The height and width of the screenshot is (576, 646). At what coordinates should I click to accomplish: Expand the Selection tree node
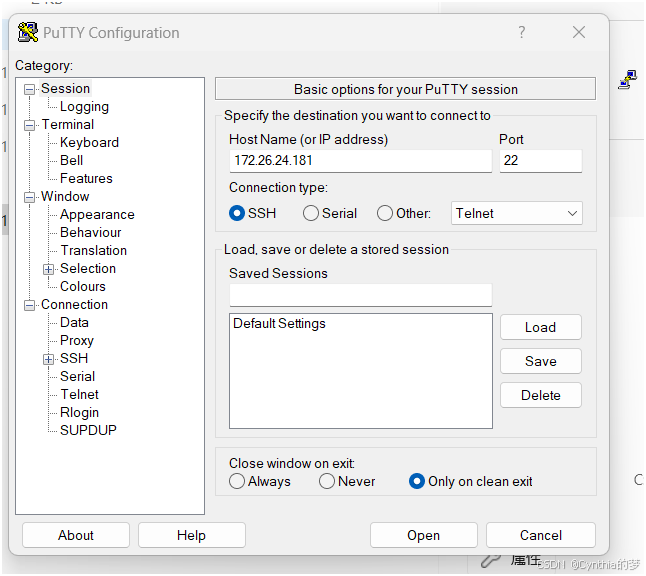click(48, 269)
